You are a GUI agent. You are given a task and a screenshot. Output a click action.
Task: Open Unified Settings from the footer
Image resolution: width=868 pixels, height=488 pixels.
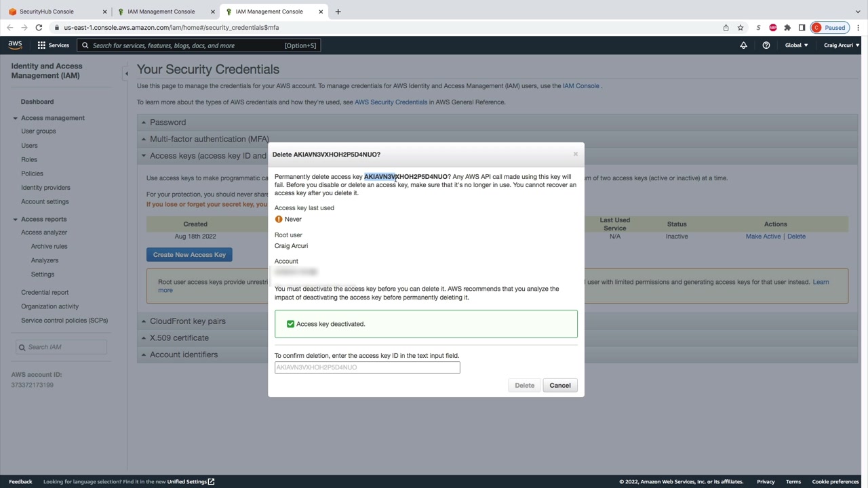point(191,482)
